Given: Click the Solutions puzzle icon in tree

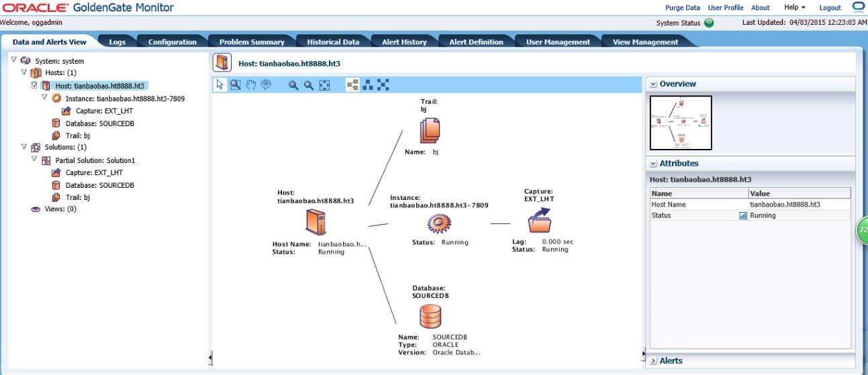Looking at the screenshot, I should point(36,147).
